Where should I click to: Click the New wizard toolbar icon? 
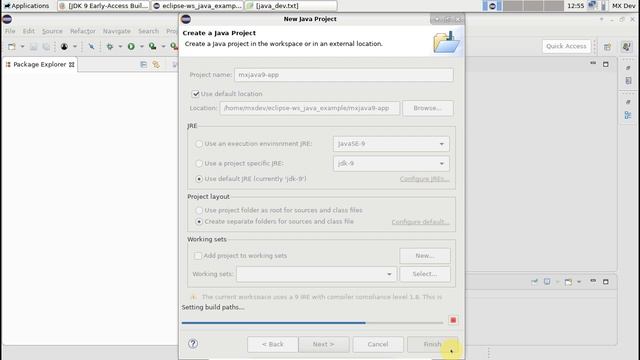click(12, 47)
